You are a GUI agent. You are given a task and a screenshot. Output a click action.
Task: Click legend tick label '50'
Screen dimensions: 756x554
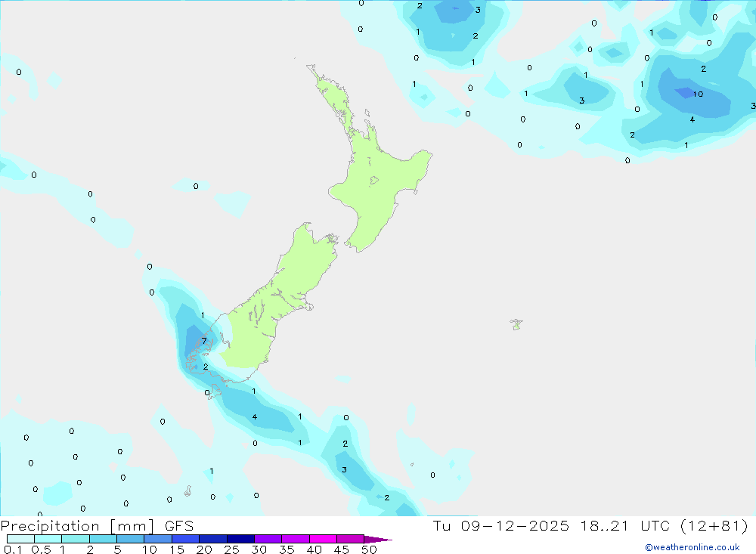pyautogui.click(x=369, y=549)
